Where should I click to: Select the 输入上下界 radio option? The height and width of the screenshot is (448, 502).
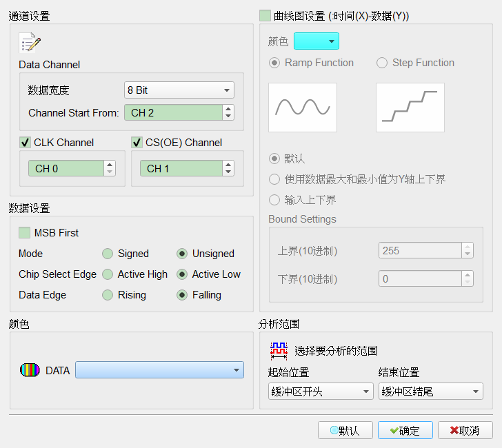pyautogui.click(x=274, y=200)
